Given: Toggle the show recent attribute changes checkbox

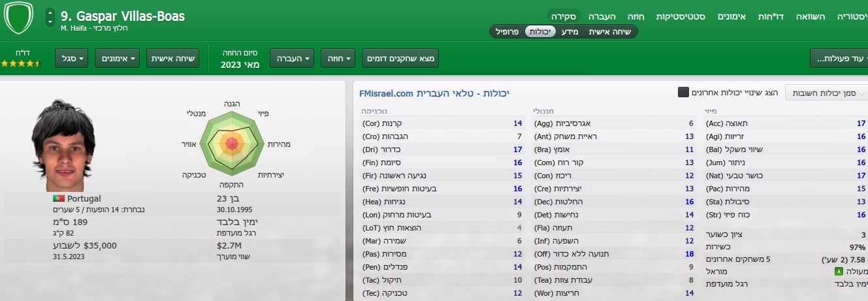Looking at the screenshot, I should tap(683, 93).
